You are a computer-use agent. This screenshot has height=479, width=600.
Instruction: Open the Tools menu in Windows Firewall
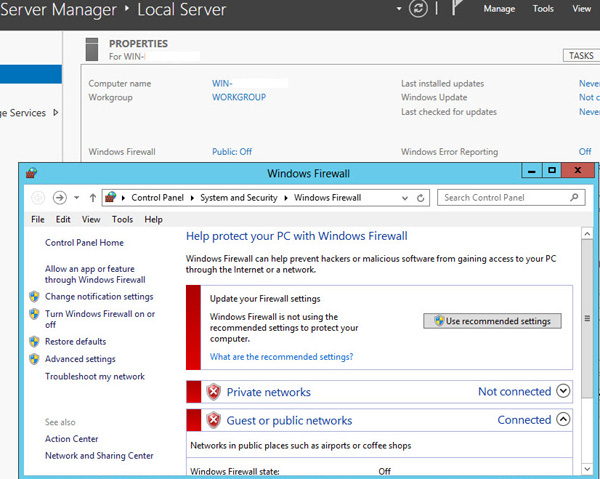click(122, 220)
